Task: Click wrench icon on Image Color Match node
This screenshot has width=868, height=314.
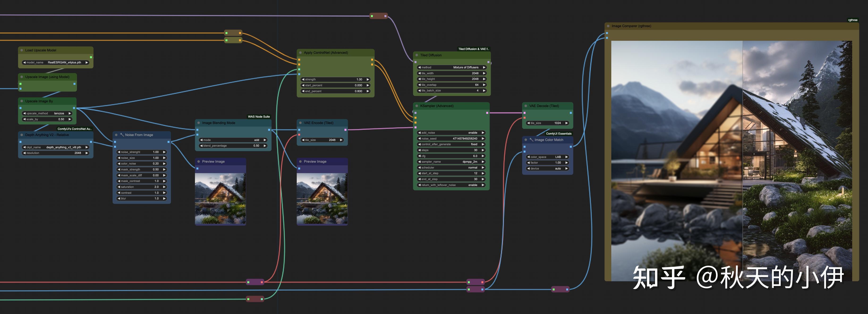Action: click(x=531, y=140)
